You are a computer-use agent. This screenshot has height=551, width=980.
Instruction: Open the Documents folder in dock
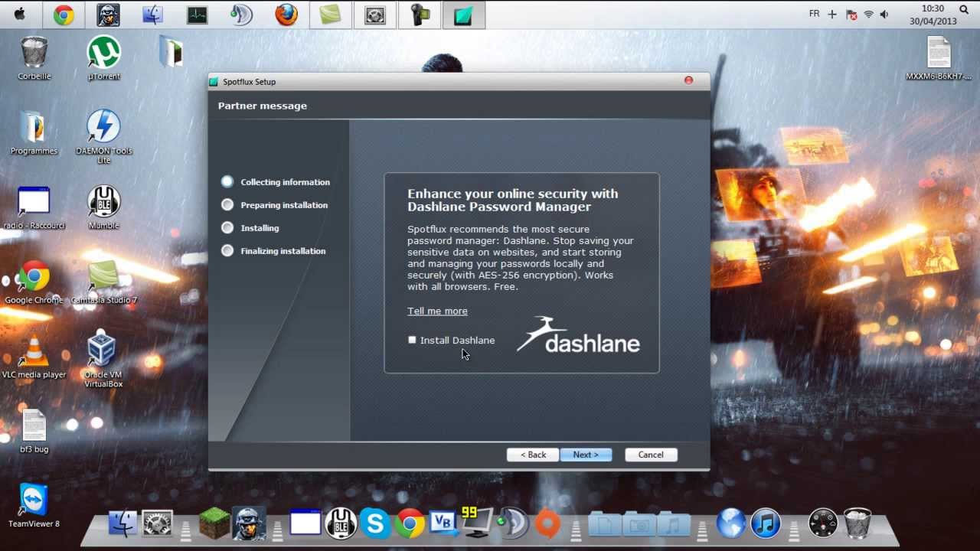pos(604,524)
